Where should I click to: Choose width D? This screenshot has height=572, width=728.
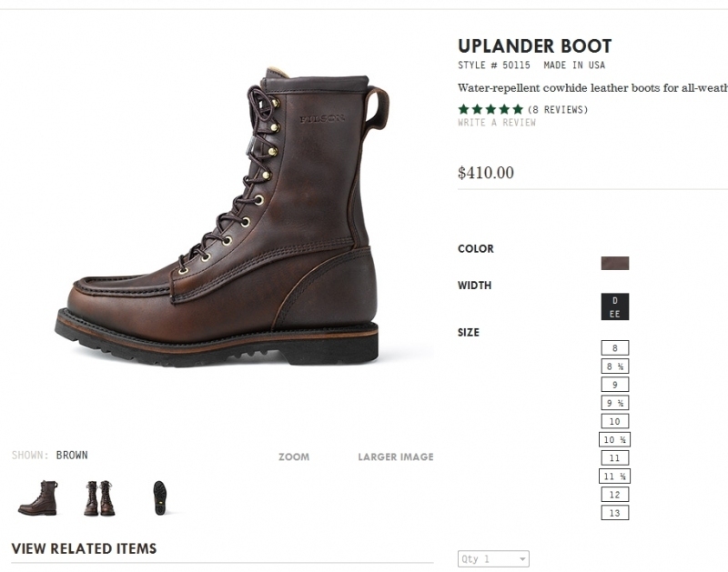point(615,300)
